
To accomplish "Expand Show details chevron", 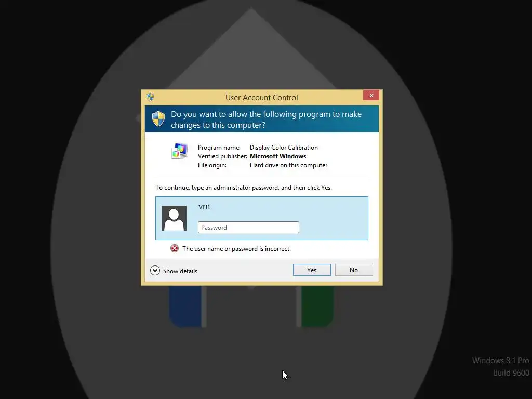I will (155, 270).
